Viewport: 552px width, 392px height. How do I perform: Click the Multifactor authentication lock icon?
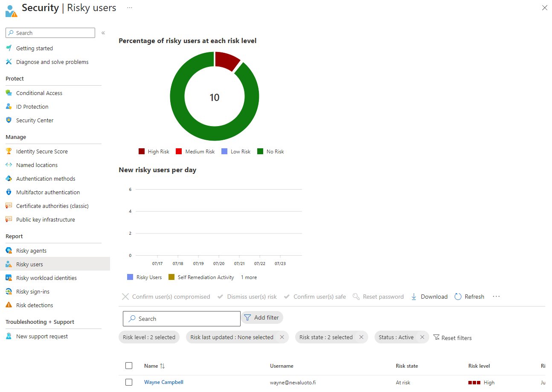tap(9, 192)
